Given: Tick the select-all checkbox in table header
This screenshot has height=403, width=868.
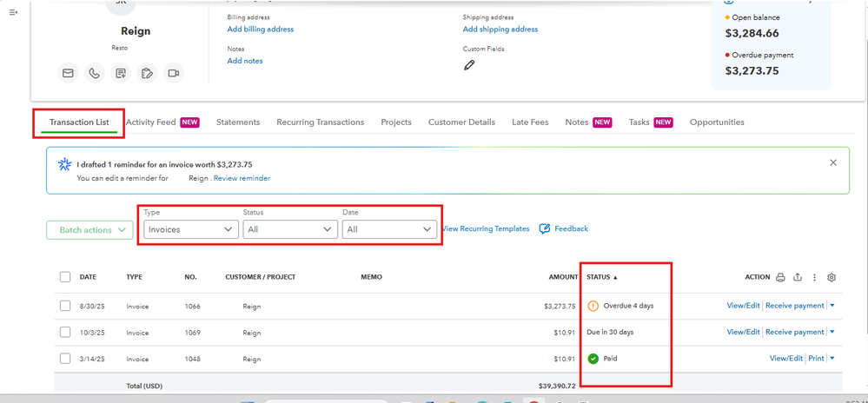Looking at the screenshot, I should coord(65,277).
